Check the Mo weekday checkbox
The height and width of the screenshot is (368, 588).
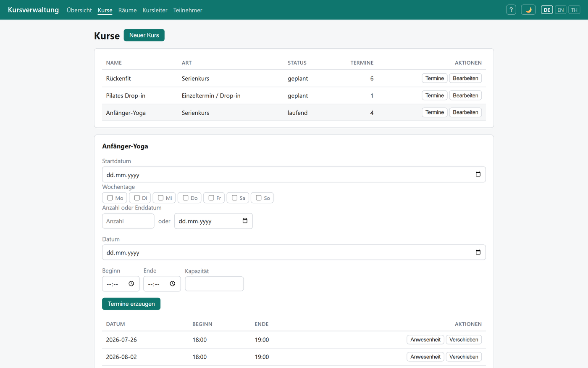[110, 198]
